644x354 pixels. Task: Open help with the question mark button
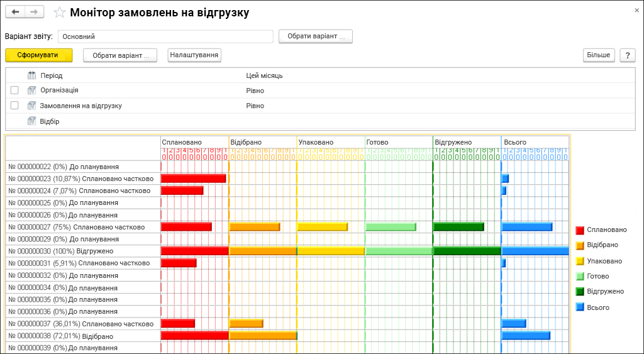tap(628, 55)
